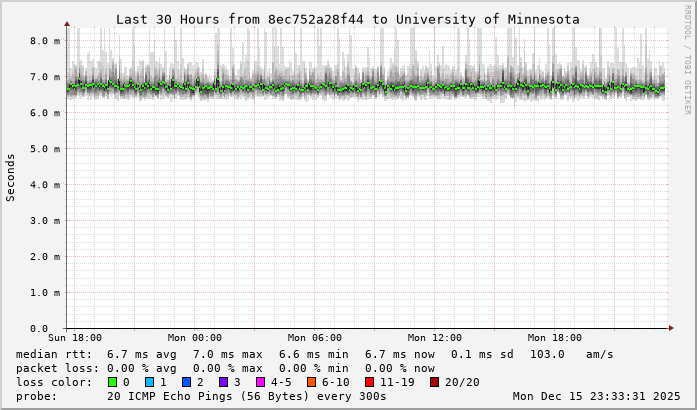Select the blue swatch for loss 2
This screenshot has width=697, height=410.
coord(186,382)
